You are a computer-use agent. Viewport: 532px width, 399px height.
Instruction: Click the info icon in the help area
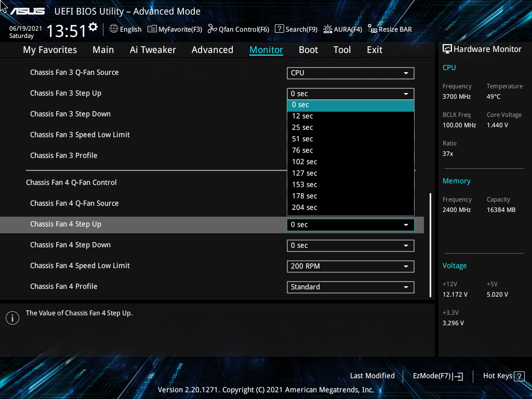(12, 317)
